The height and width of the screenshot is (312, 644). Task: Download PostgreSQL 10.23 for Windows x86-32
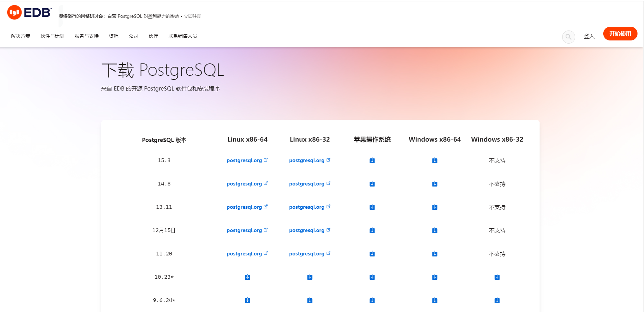pyautogui.click(x=497, y=277)
